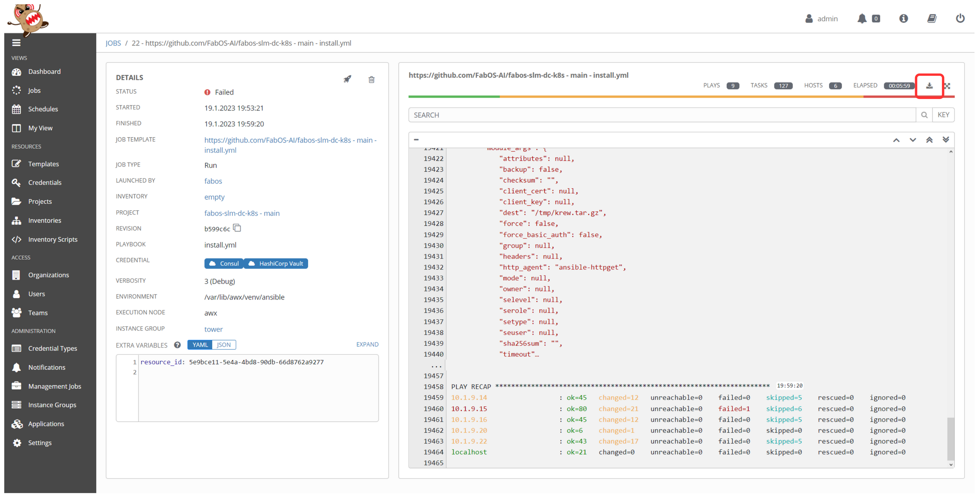Open the Dashboard view
980x498 pixels.
(44, 72)
